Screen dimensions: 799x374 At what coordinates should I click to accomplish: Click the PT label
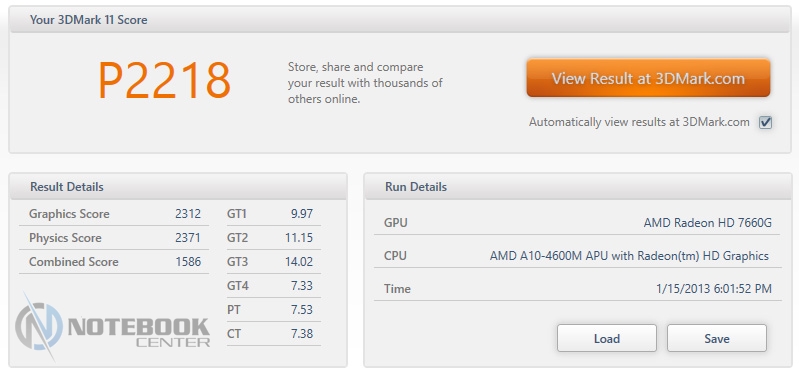[233, 310]
